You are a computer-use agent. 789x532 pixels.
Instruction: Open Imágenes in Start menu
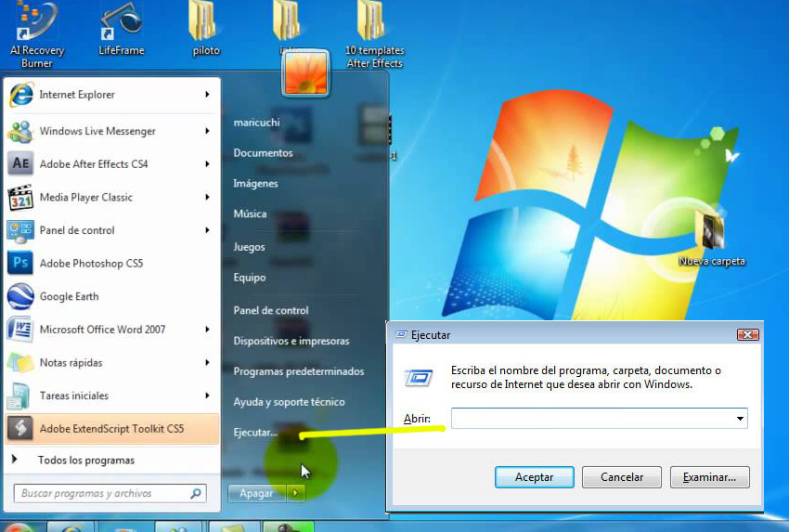[255, 184]
